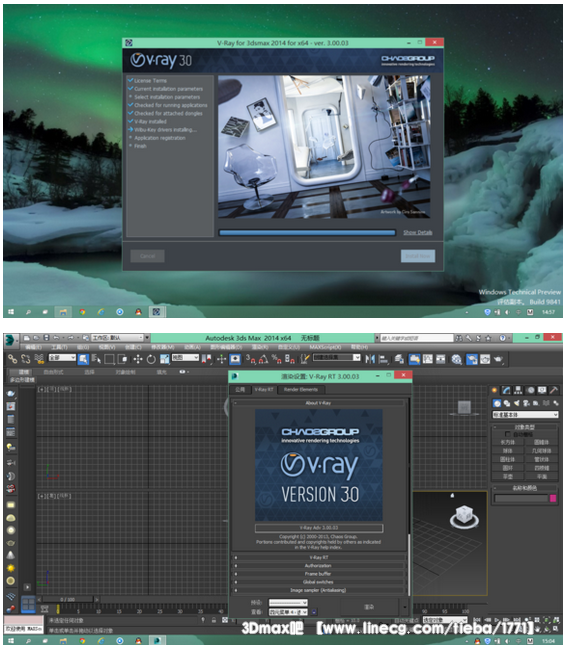Open the Hierarchy panel tab icon
Image resolution: width=563 pixels, height=645 pixels.
point(518,390)
